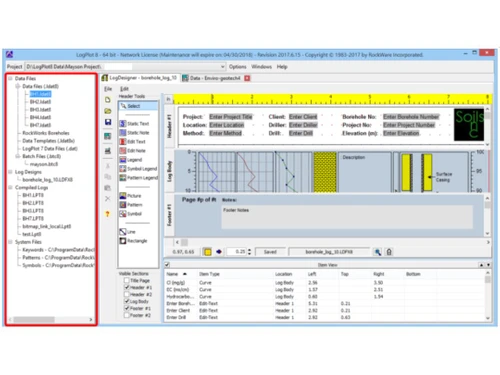
Task: Click the delete X icon in the vertical toolbar
Action: (108, 199)
